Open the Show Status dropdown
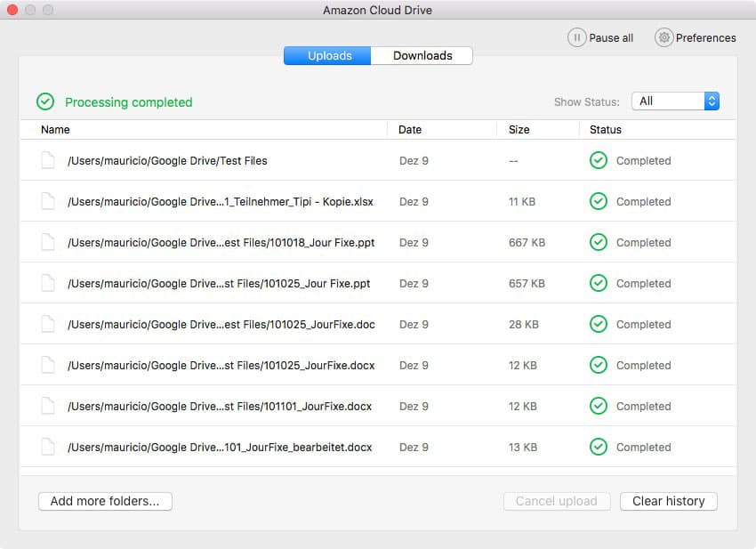 coord(675,101)
